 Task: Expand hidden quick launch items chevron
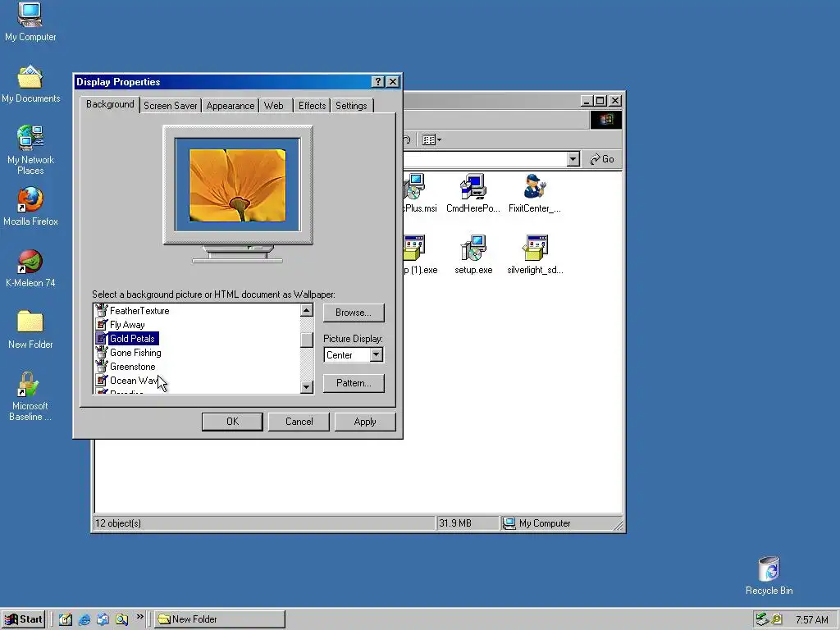click(139, 617)
